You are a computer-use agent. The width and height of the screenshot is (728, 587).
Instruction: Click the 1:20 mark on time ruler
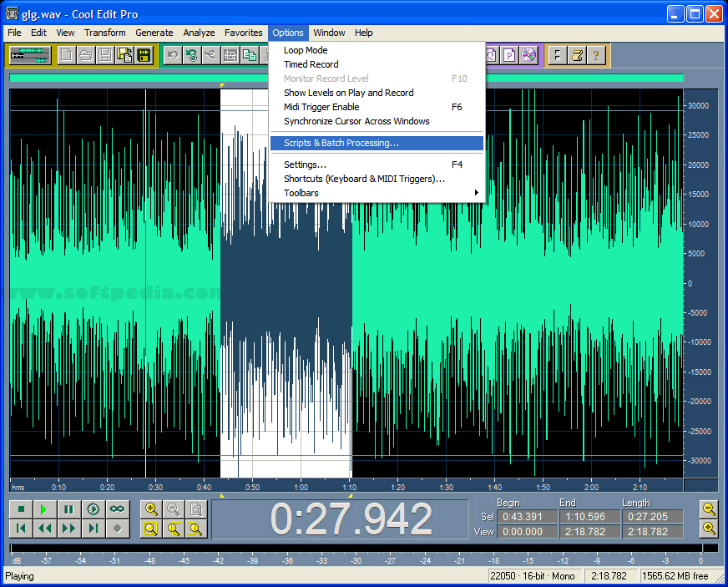398,487
